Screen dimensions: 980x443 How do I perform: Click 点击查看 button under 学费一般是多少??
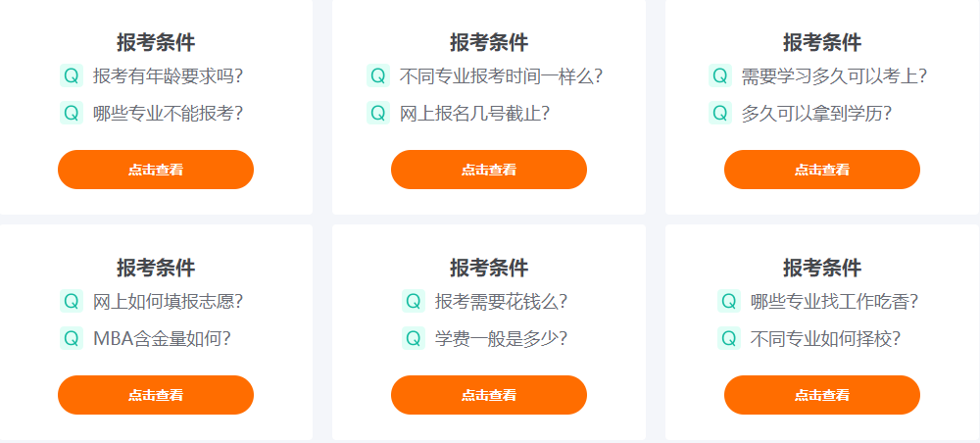click(x=489, y=395)
